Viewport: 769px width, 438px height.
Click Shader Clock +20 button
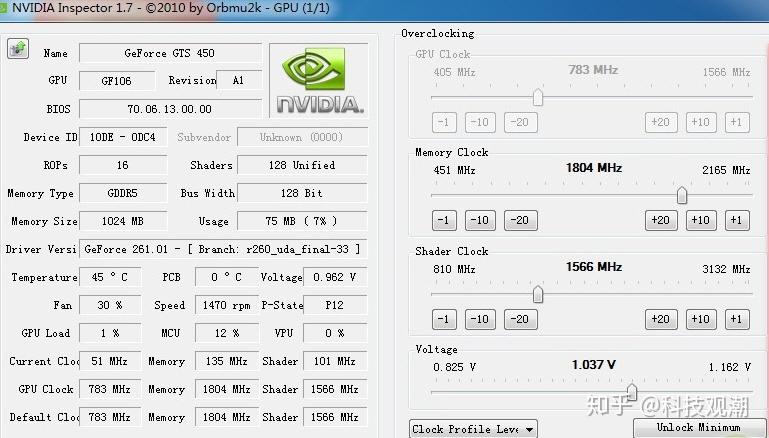coord(661,319)
